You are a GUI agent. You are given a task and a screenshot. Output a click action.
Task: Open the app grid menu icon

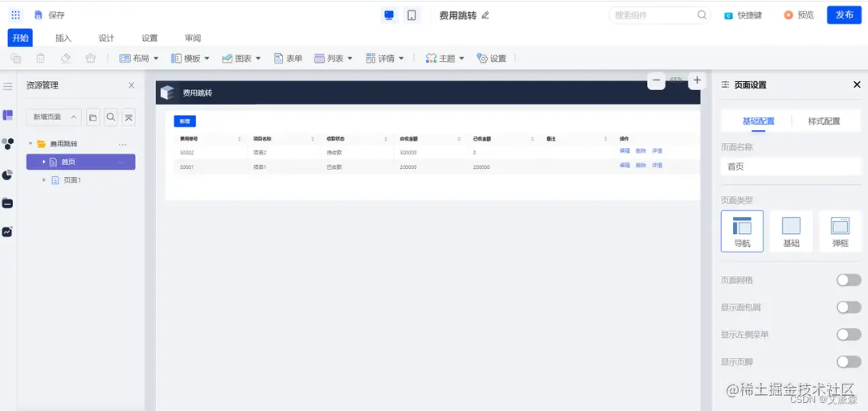pyautogui.click(x=15, y=15)
